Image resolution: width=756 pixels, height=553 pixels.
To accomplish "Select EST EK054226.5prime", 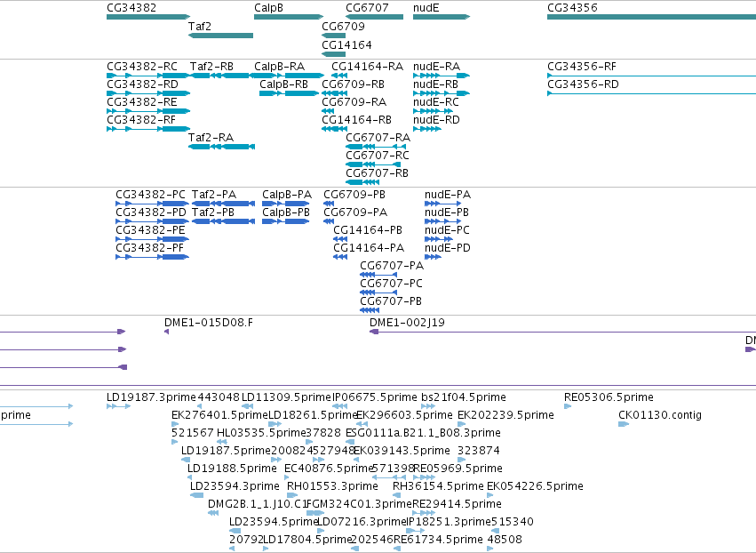I will click(x=489, y=495).
